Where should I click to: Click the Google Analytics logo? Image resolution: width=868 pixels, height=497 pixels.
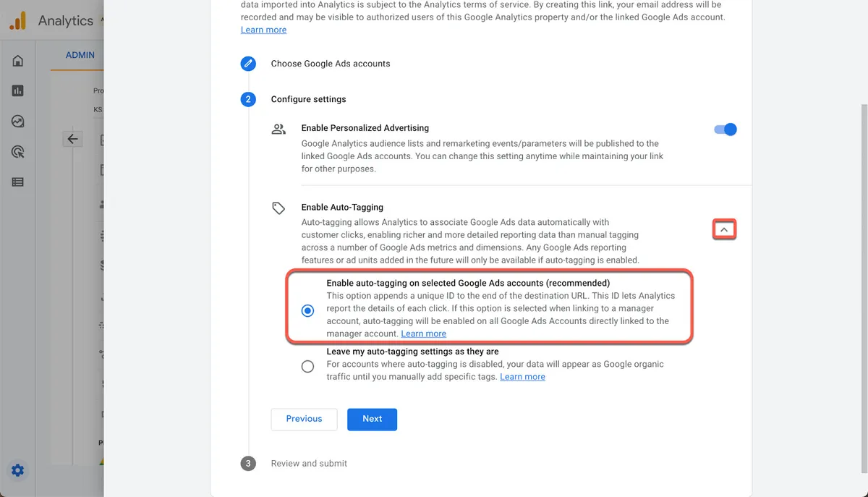[x=18, y=20]
